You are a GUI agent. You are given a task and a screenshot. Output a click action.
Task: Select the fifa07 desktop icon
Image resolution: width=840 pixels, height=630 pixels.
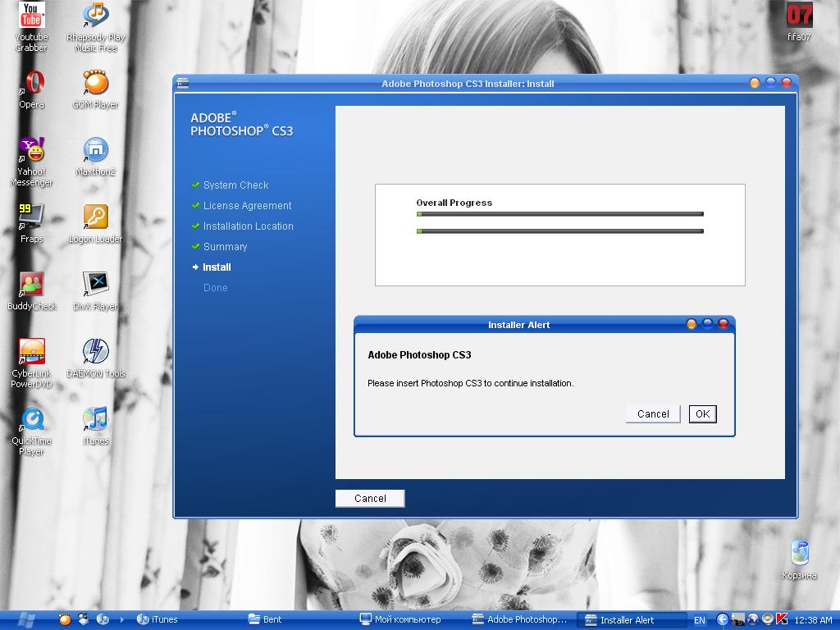point(799,22)
